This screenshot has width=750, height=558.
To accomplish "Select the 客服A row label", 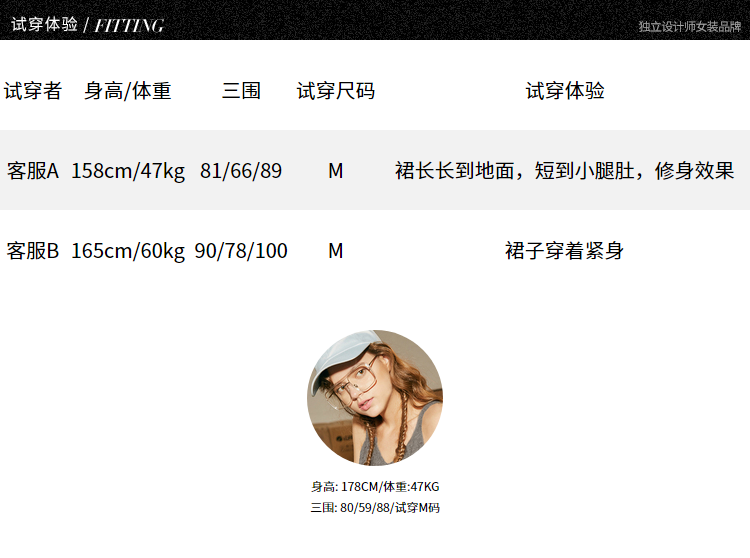I will (x=33, y=171).
